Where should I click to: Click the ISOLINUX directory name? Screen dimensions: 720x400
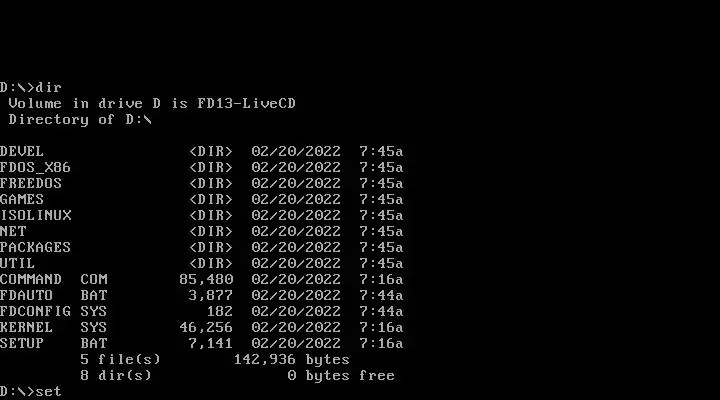click(36, 215)
